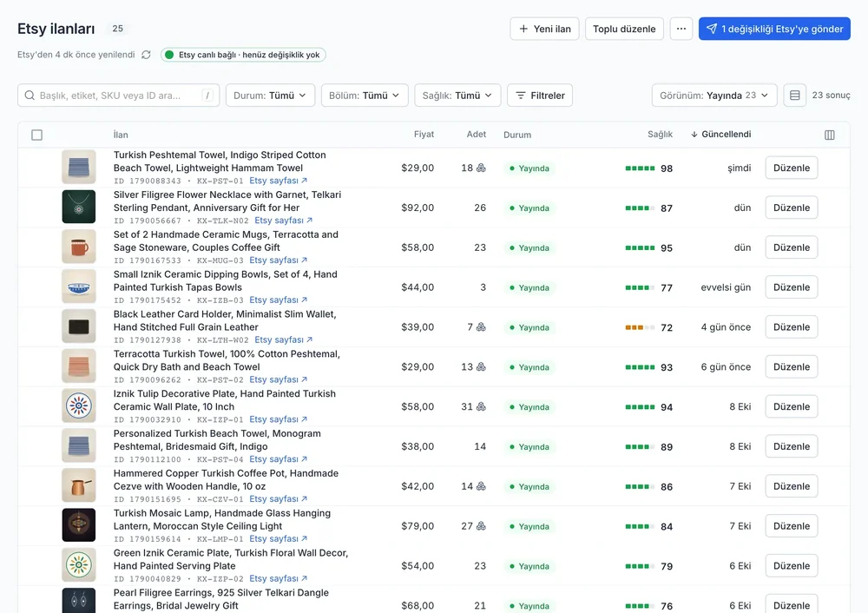Click variations icon for Iznik Tulip Decorative Plate row

[481, 407]
